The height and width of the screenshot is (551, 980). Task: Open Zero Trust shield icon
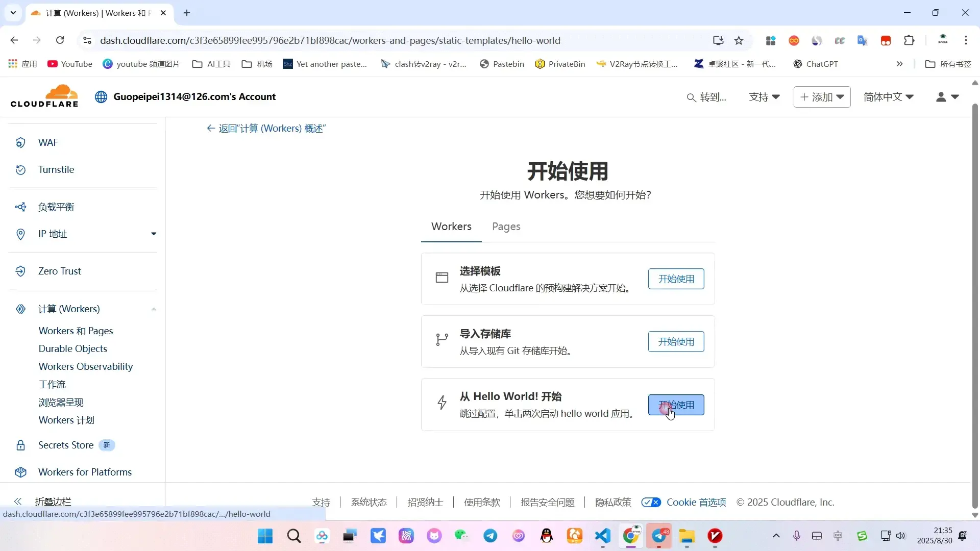pos(20,271)
